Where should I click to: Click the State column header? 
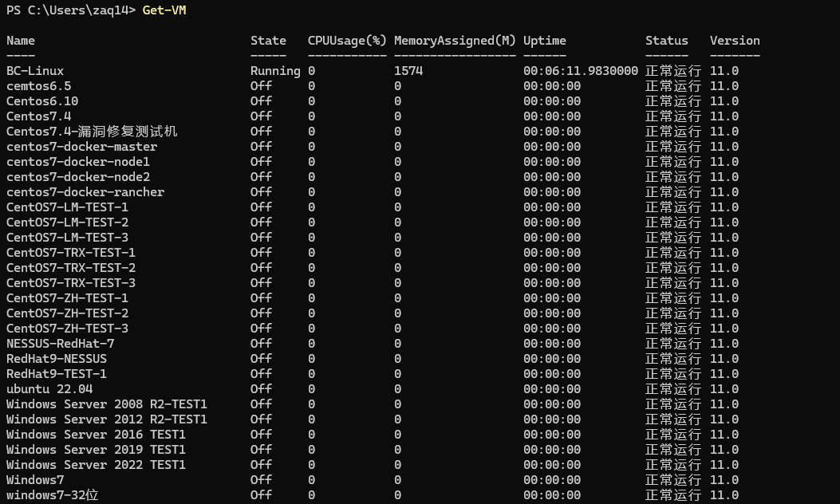268,41
